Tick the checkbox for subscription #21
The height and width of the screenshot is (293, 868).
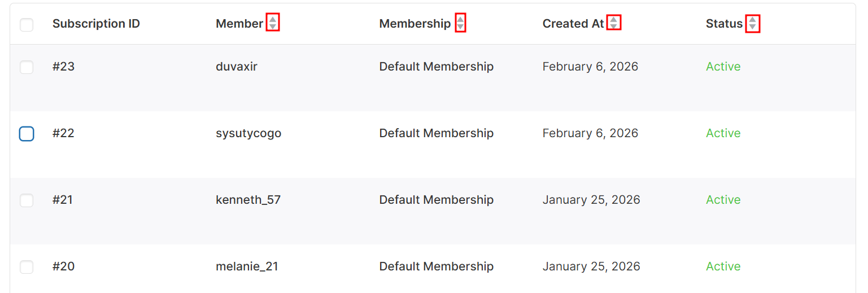coord(27,200)
